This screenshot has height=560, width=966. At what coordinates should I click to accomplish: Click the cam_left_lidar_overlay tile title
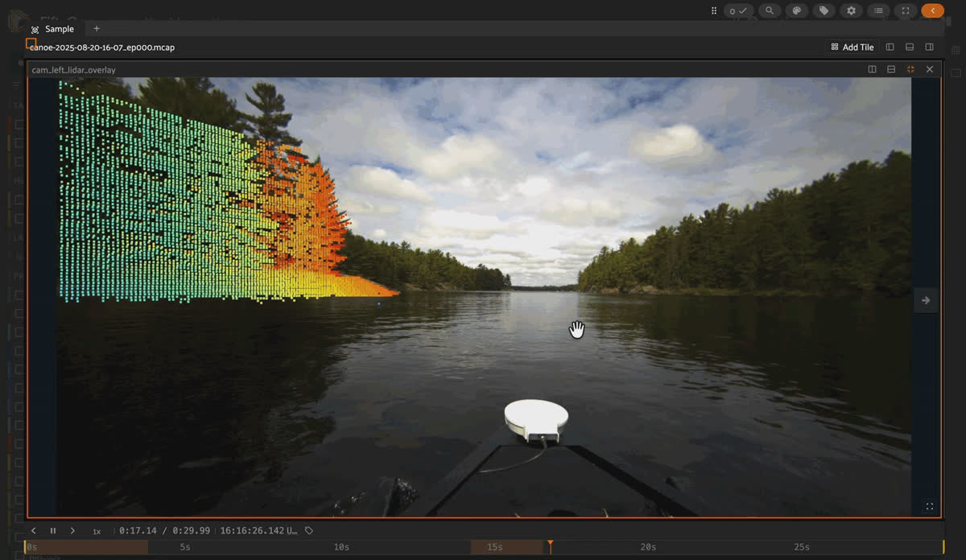(x=73, y=70)
